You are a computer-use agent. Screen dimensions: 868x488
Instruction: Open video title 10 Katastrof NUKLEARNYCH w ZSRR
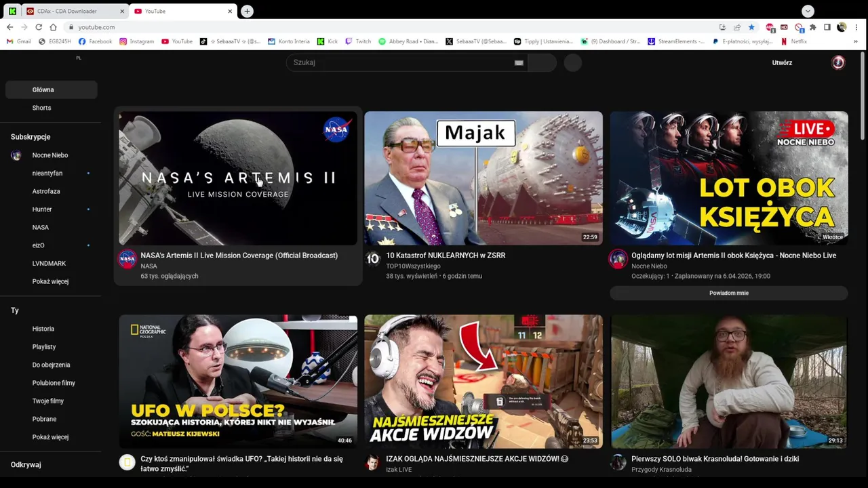pos(446,256)
